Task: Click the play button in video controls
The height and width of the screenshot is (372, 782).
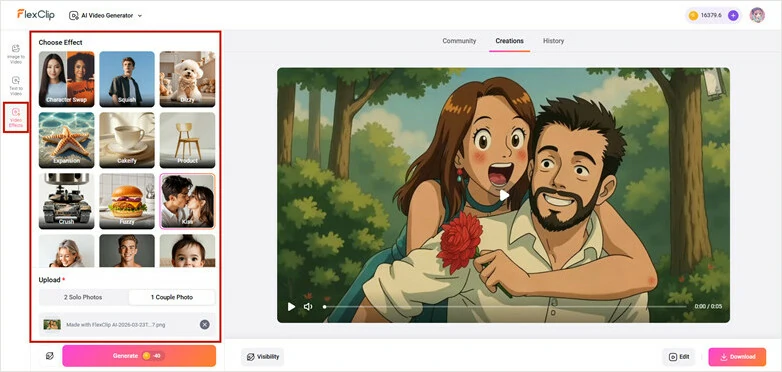Action: pyautogui.click(x=291, y=307)
